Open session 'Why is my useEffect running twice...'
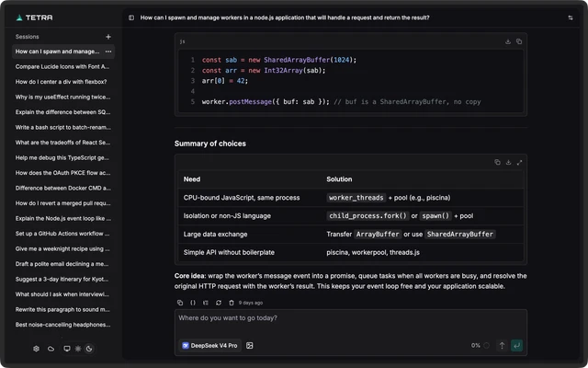 (63, 98)
